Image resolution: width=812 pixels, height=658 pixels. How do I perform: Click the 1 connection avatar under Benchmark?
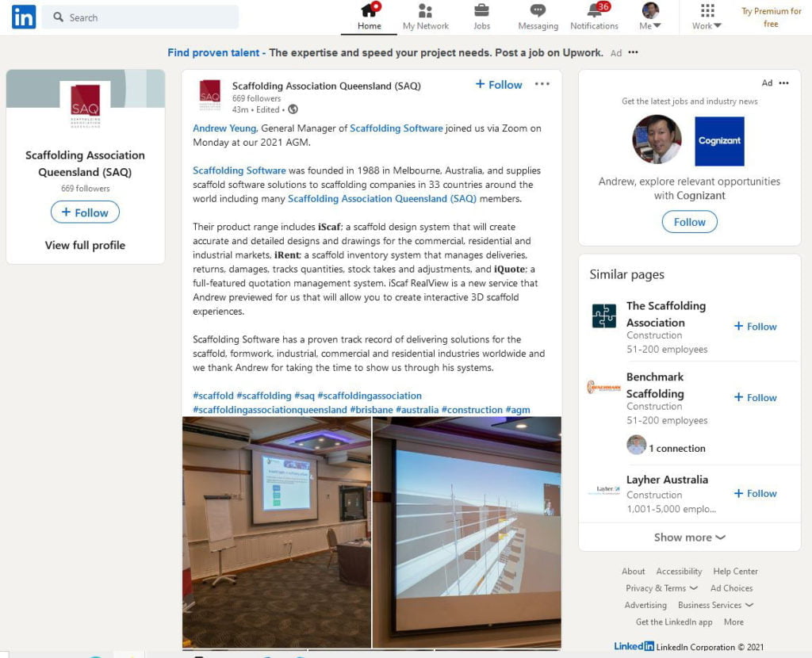(637, 445)
